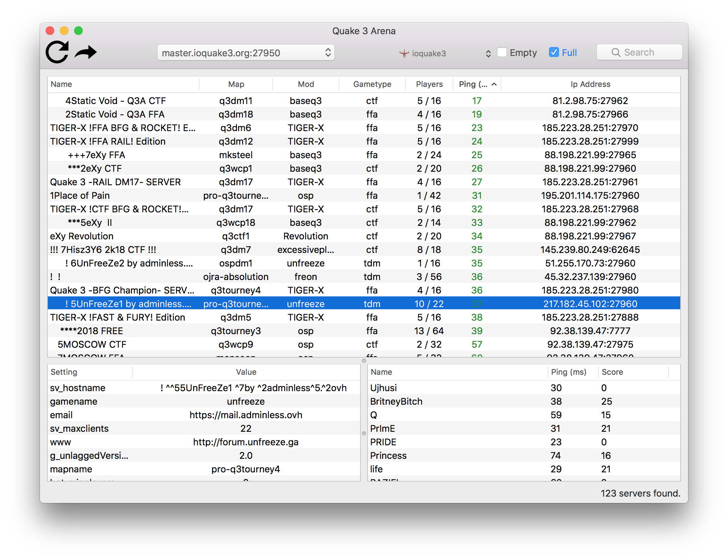Sort servers by Players column

[x=429, y=84]
